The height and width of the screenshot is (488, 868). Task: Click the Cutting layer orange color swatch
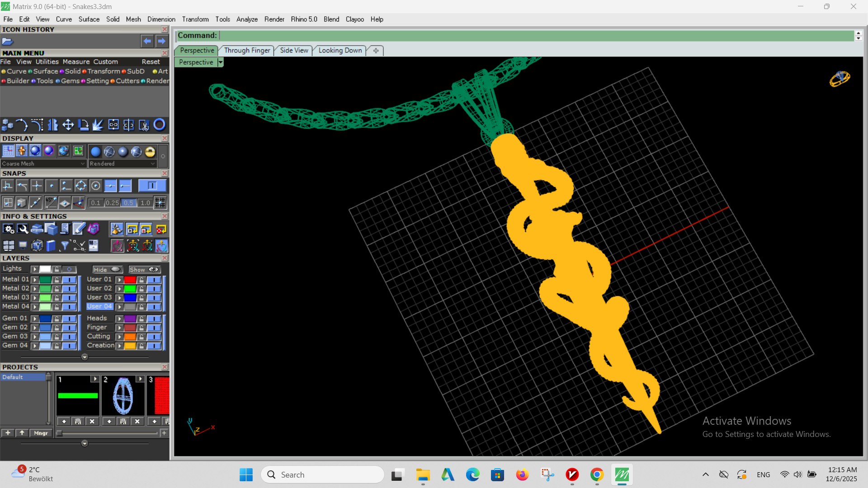(x=130, y=337)
